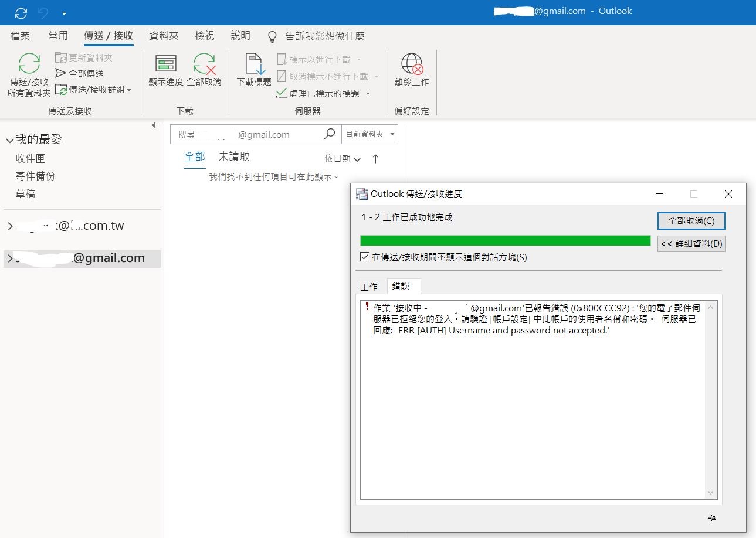The height and width of the screenshot is (538, 756).
Task: Switch to the 檢視 ribbon tab
Action: coord(205,36)
